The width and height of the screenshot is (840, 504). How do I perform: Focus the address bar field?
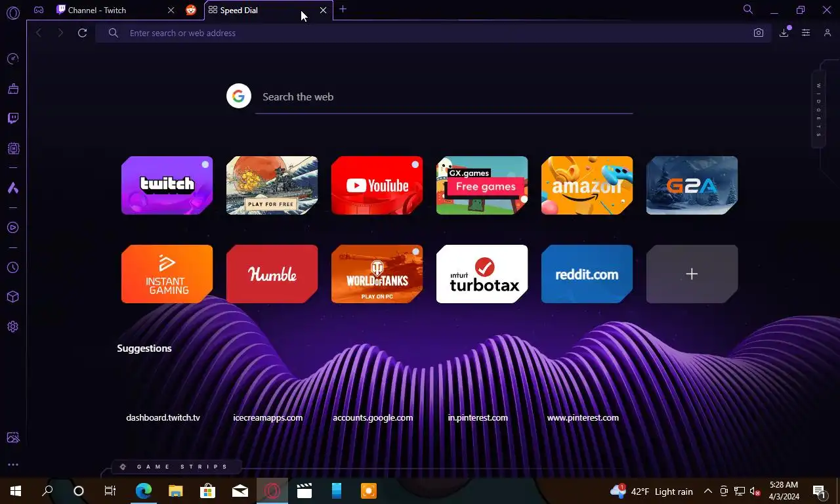[433, 33]
